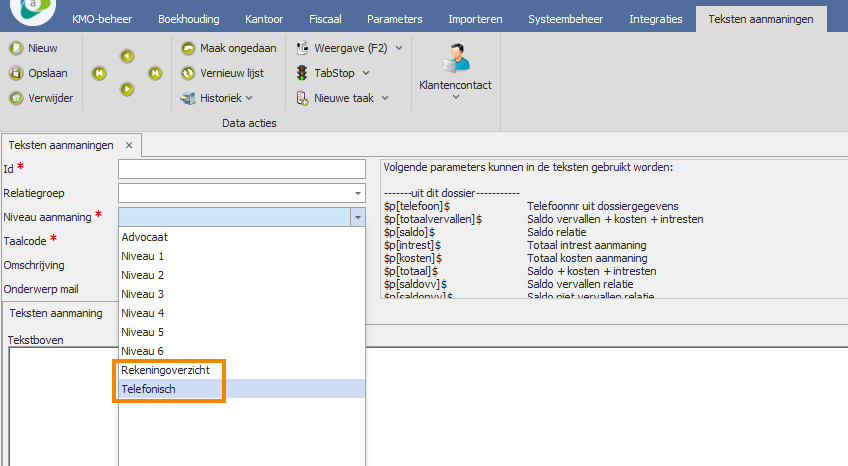The image size is (848, 466).
Task: Save using the Opslaan icon
Action: click(x=16, y=73)
